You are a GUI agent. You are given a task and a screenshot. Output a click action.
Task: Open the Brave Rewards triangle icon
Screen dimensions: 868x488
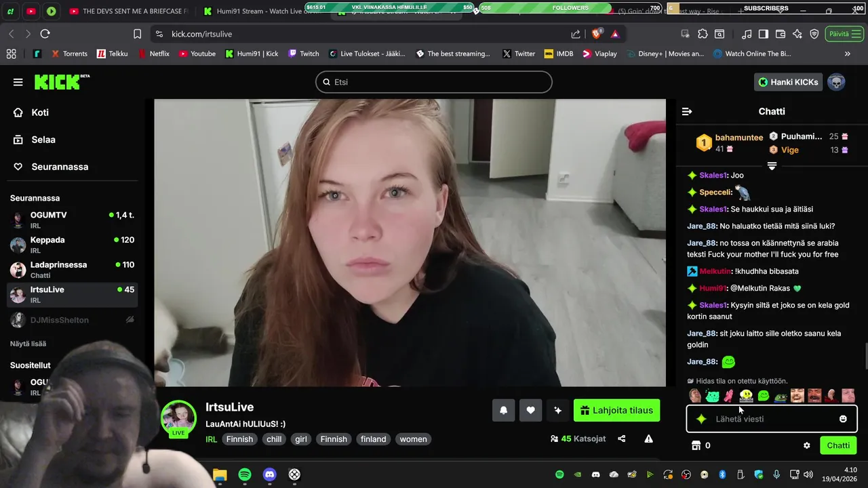point(615,34)
